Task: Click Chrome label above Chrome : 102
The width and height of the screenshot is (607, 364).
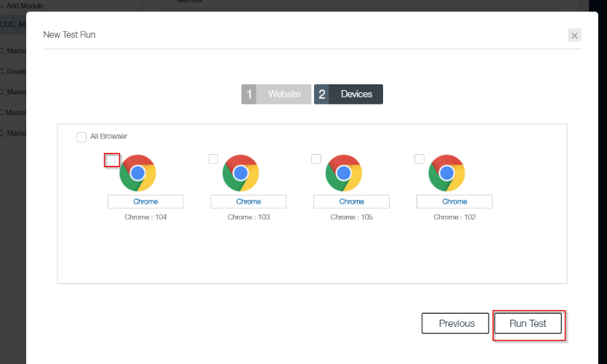Action: pyautogui.click(x=454, y=201)
